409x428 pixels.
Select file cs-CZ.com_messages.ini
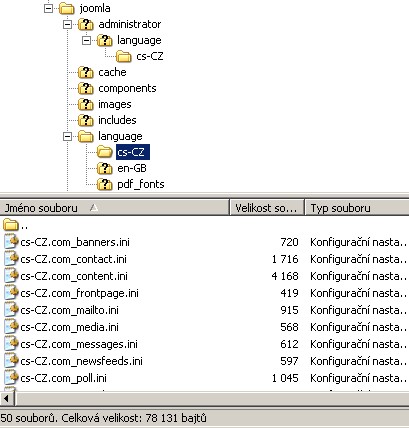(79, 344)
